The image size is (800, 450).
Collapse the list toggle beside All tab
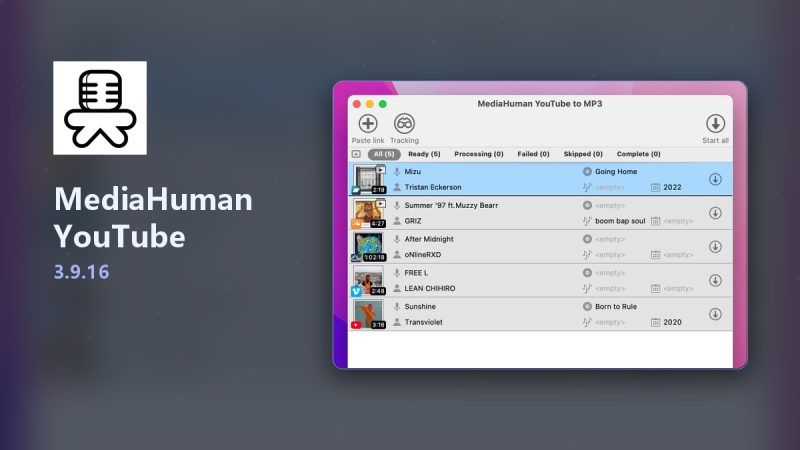[x=356, y=154]
